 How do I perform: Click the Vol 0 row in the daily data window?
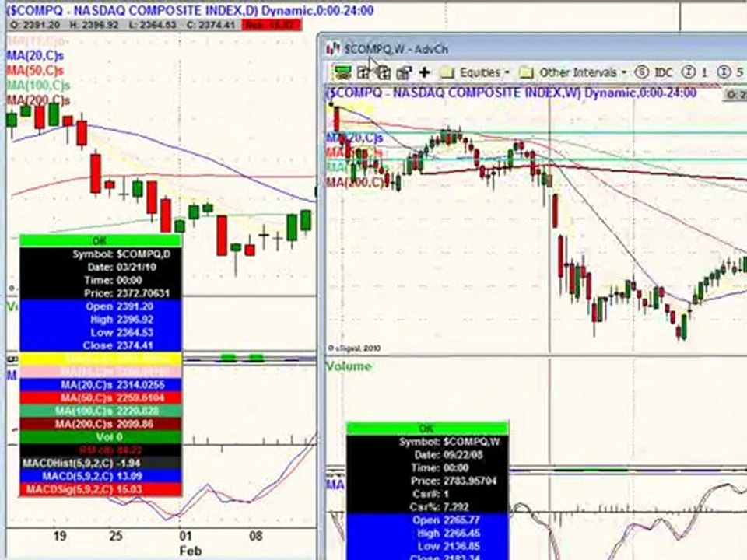100,436
